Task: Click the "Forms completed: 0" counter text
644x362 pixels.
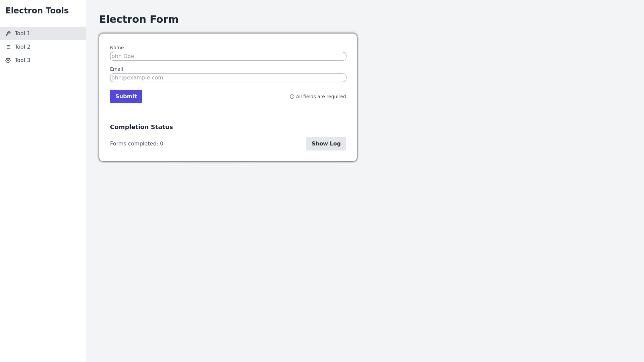Action: [137, 144]
